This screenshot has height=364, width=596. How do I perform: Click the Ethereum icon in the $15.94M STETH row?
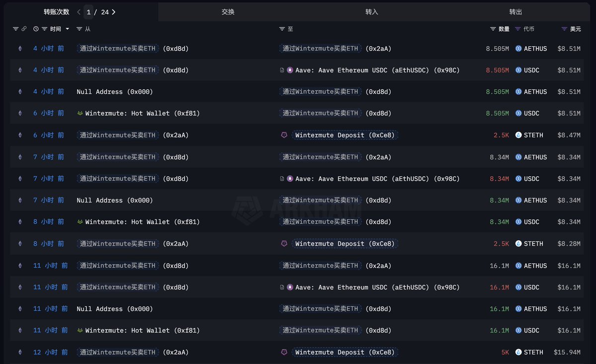20,352
